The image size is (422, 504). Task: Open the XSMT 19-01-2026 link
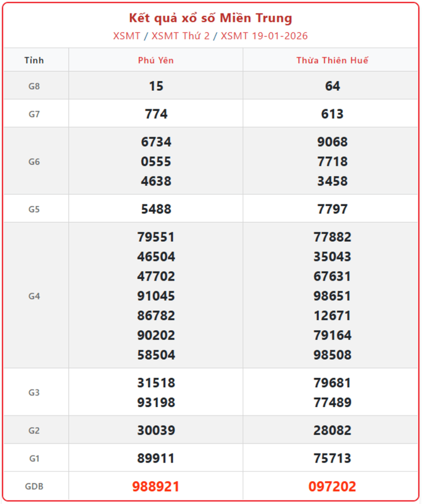tap(264, 36)
